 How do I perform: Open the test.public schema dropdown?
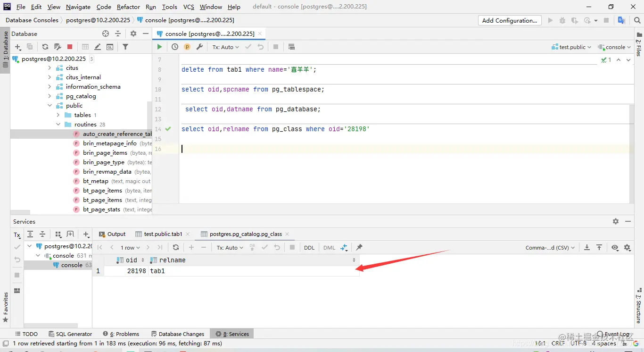click(x=571, y=47)
